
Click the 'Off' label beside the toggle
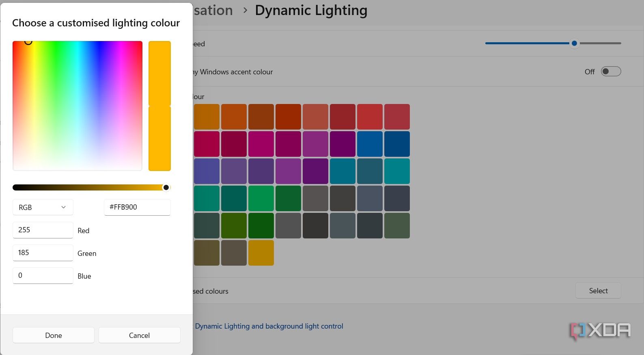point(590,72)
